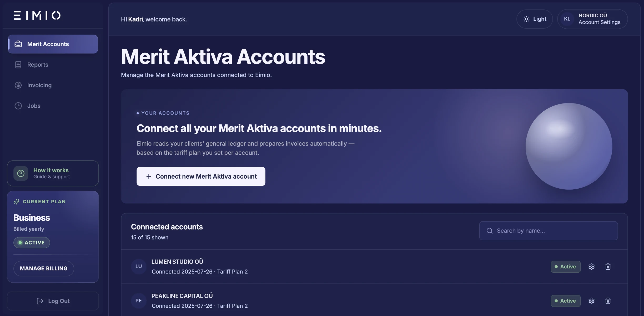The width and height of the screenshot is (644, 316).
Task: Open settings gear for PEAKLINE CAPITAL OÜ
Action: (591, 301)
